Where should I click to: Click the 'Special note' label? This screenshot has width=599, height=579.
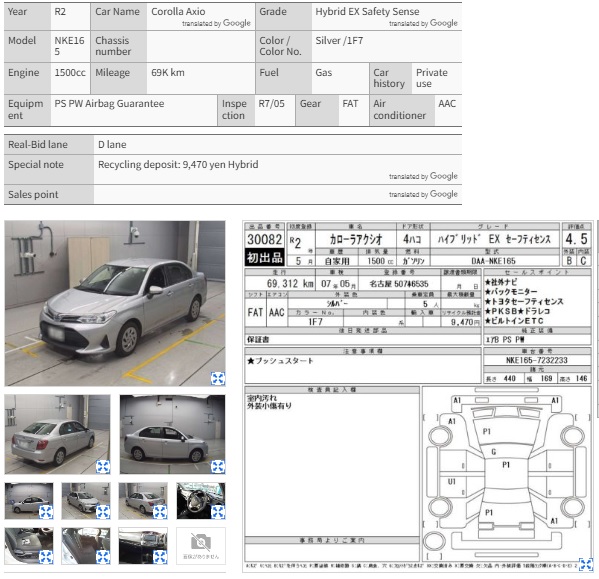[36, 165]
